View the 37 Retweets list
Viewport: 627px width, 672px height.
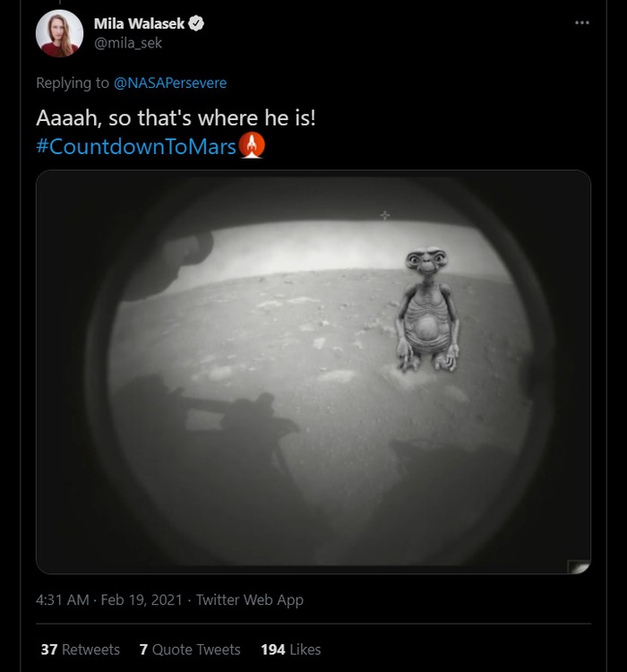tap(80, 650)
